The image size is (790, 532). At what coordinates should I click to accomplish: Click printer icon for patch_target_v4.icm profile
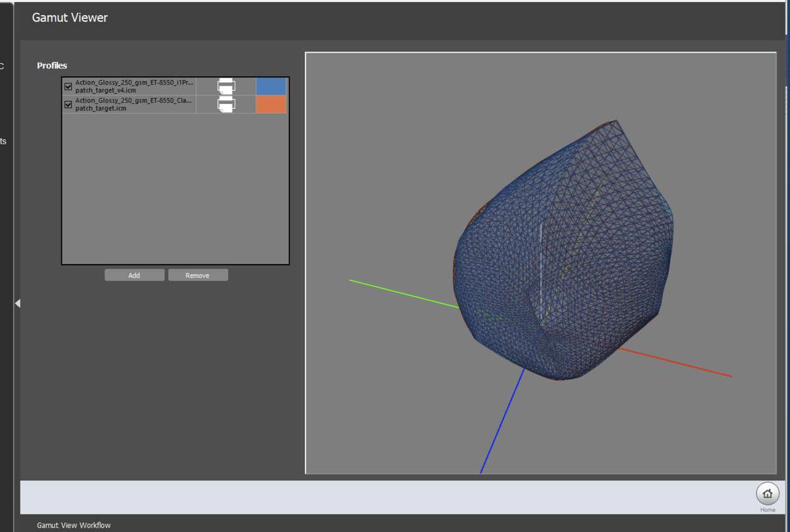(x=226, y=86)
